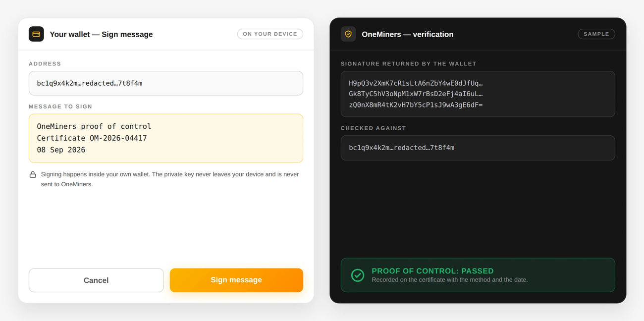The height and width of the screenshot is (321, 644).
Task: Click the private key signing notice text
Action: (x=170, y=179)
